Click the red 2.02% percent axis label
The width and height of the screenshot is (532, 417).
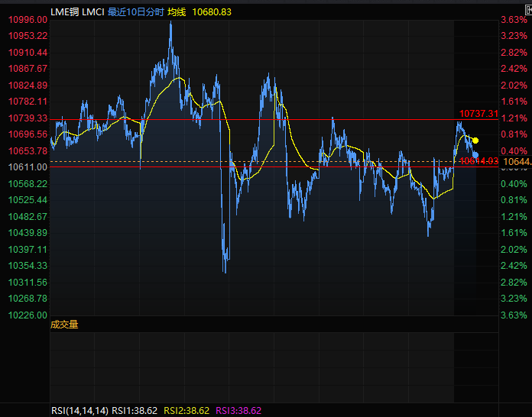[514, 85]
